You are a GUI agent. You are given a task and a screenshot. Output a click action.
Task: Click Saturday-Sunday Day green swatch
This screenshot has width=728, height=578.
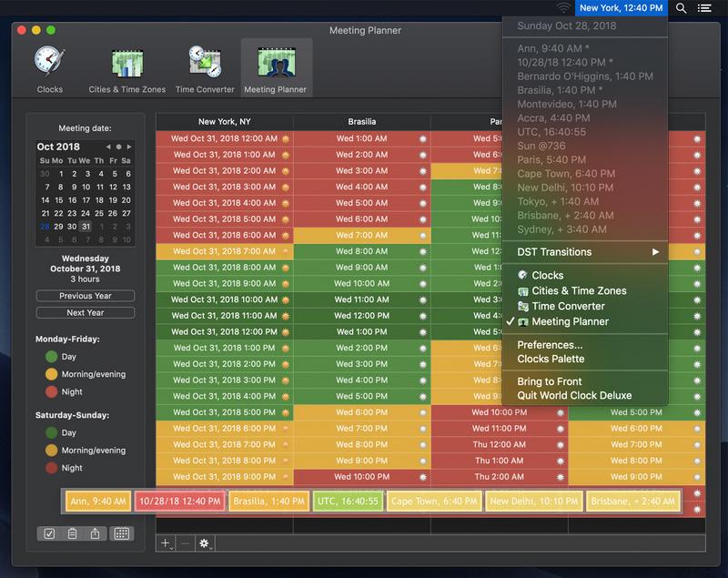point(52,432)
